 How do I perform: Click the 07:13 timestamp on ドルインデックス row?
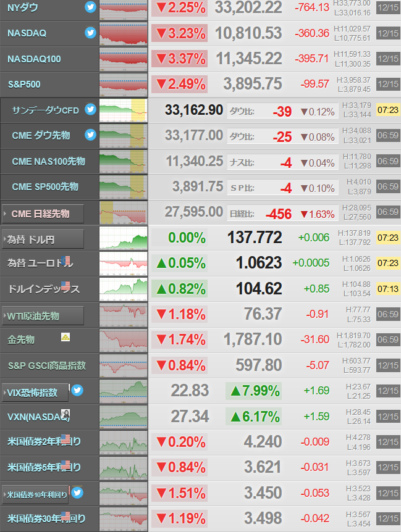coord(388,289)
